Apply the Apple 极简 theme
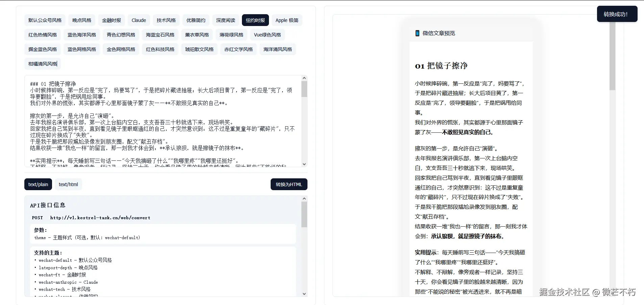 click(287, 20)
